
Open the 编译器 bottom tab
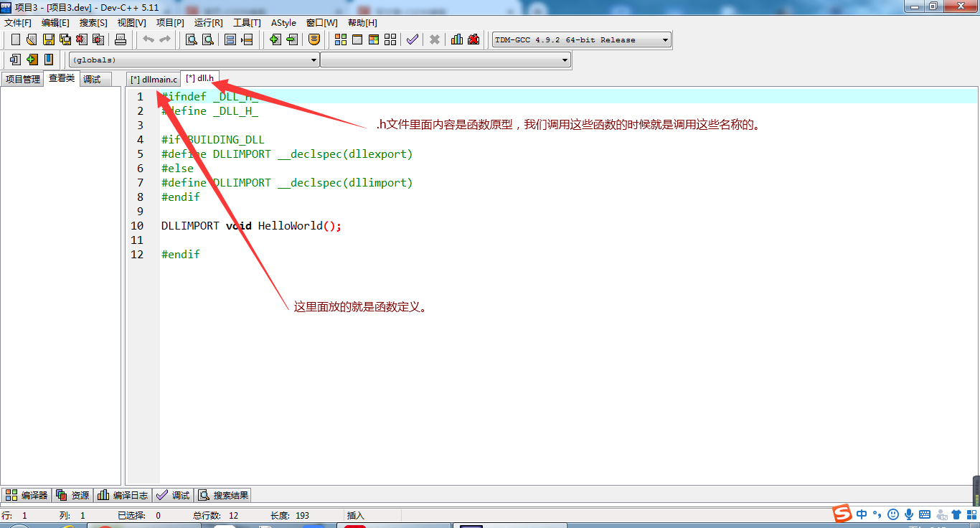27,495
